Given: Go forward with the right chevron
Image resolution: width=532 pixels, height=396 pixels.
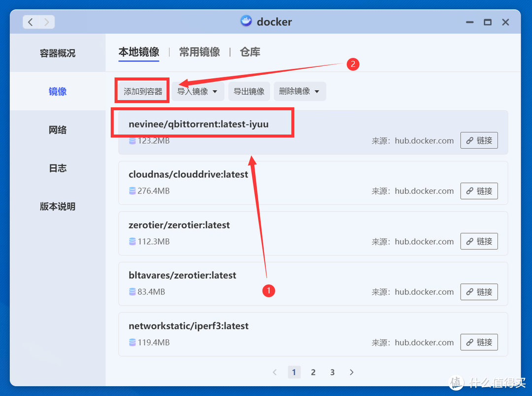Looking at the screenshot, I should [46, 22].
